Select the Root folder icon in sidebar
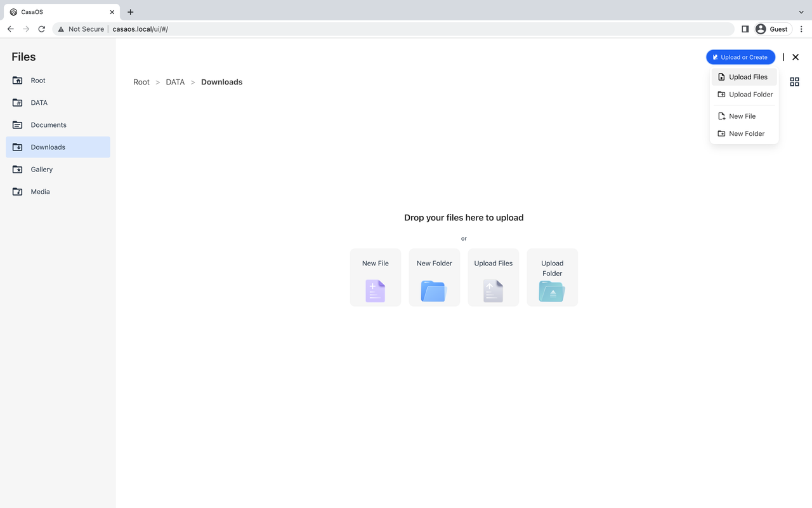 pos(17,80)
